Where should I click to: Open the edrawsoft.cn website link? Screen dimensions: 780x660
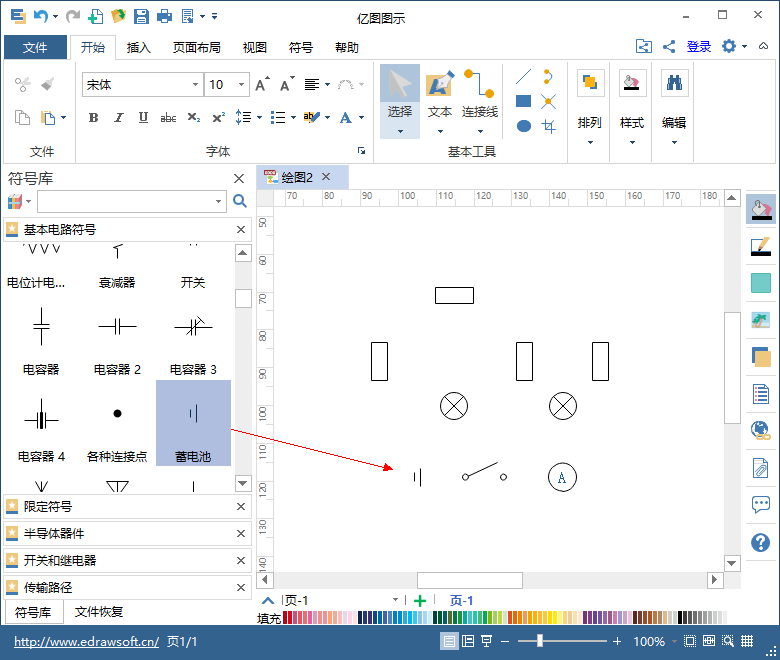coord(87,642)
